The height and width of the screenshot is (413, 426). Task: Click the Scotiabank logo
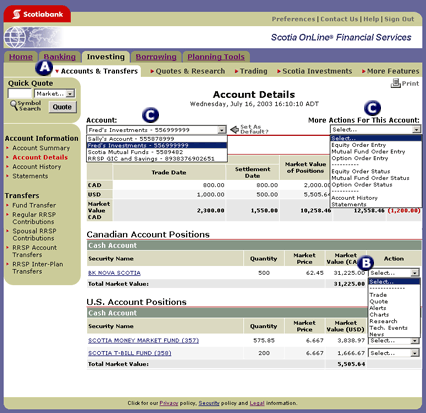tap(37, 14)
